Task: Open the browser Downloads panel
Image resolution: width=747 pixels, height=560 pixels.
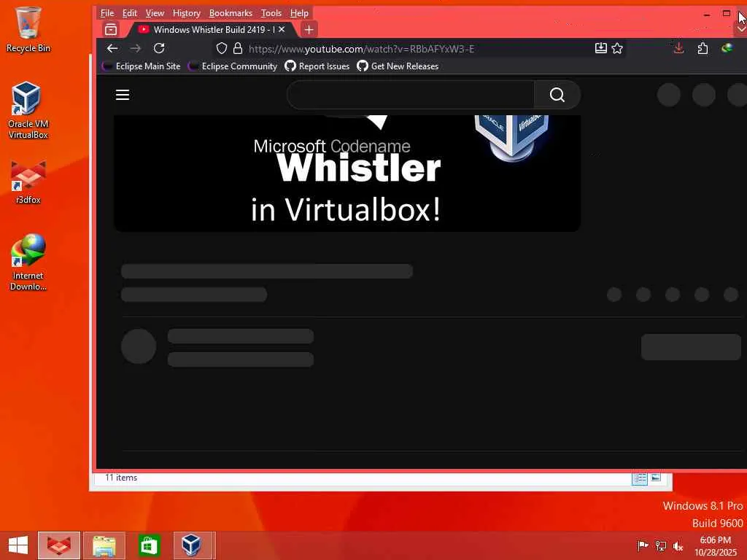Action: click(679, 48)
